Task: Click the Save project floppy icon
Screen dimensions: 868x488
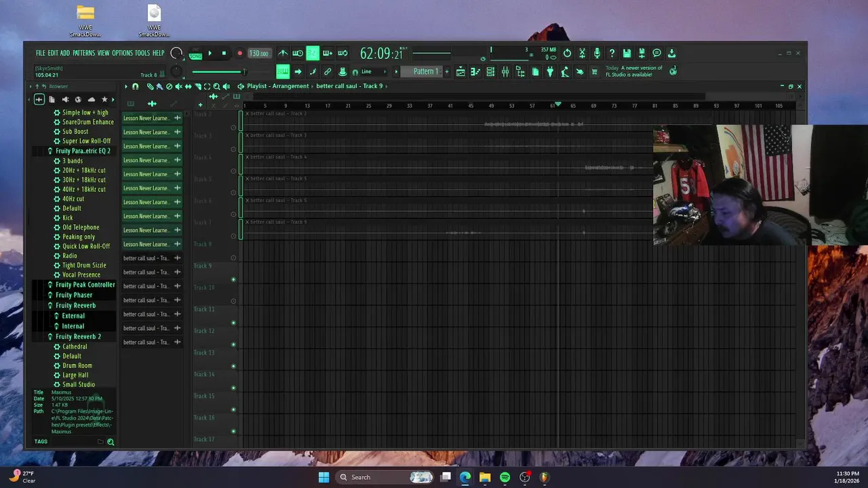Action: click(627, 53)
